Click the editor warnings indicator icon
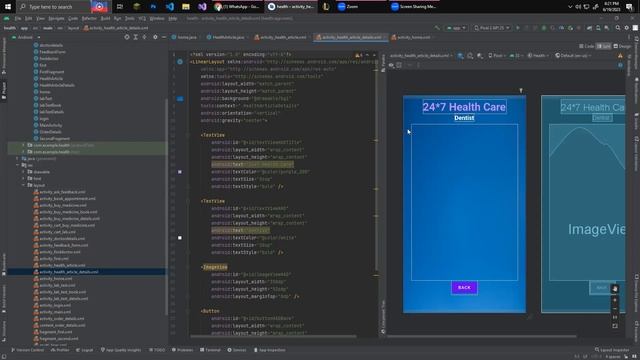 [x=359, y=55]
